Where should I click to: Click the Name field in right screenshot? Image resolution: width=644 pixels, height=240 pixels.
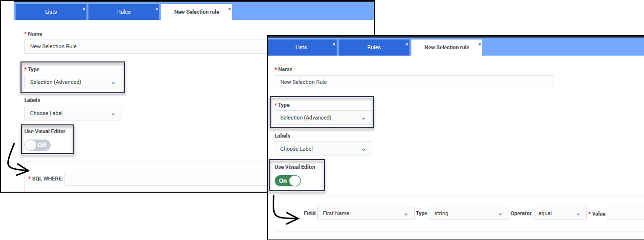tap(414, 82)
